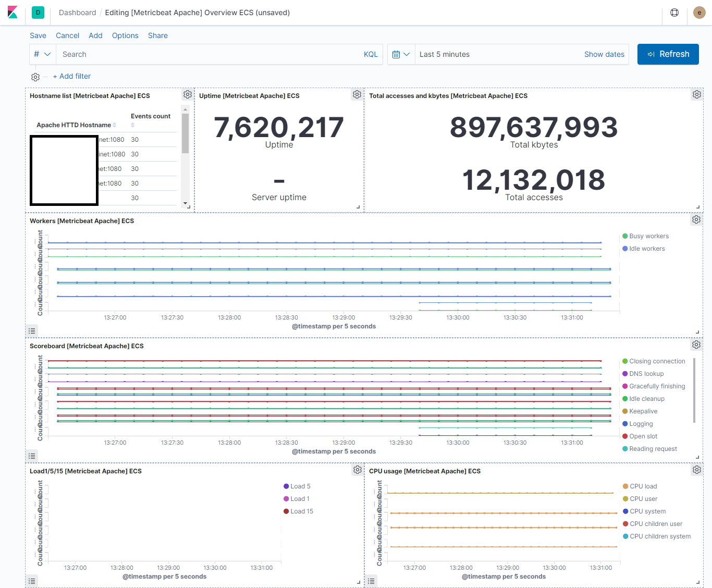This screenshot has width=712, height=588.
Task: Open Total accesses panel options gear
Action: pyautogui.click(x=697, y=94)
